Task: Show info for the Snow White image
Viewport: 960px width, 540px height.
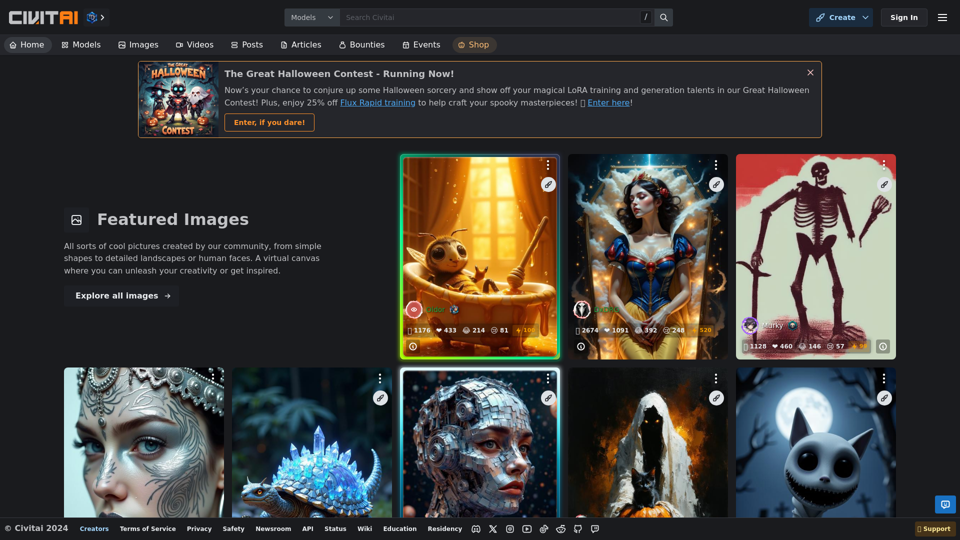Action: click(581, 347)
